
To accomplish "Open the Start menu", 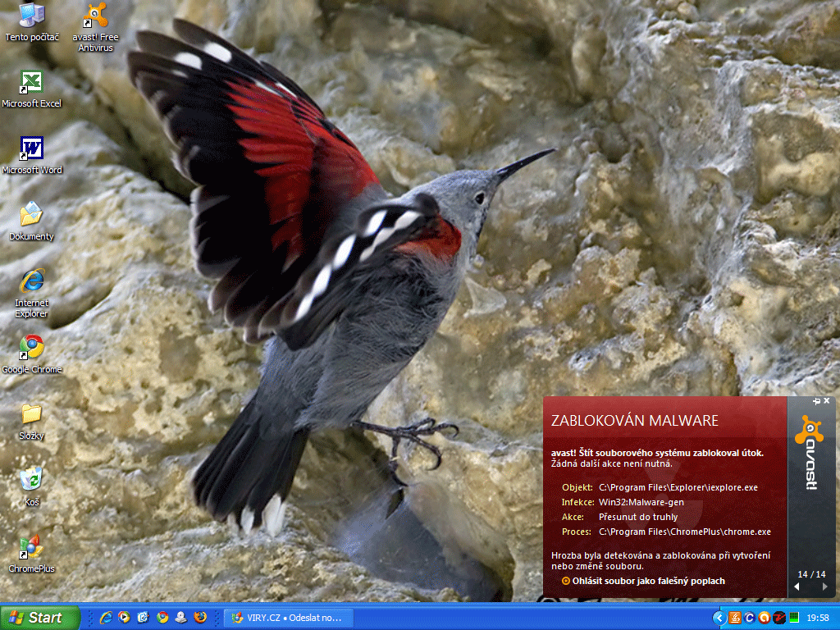I will click(39, 618).
